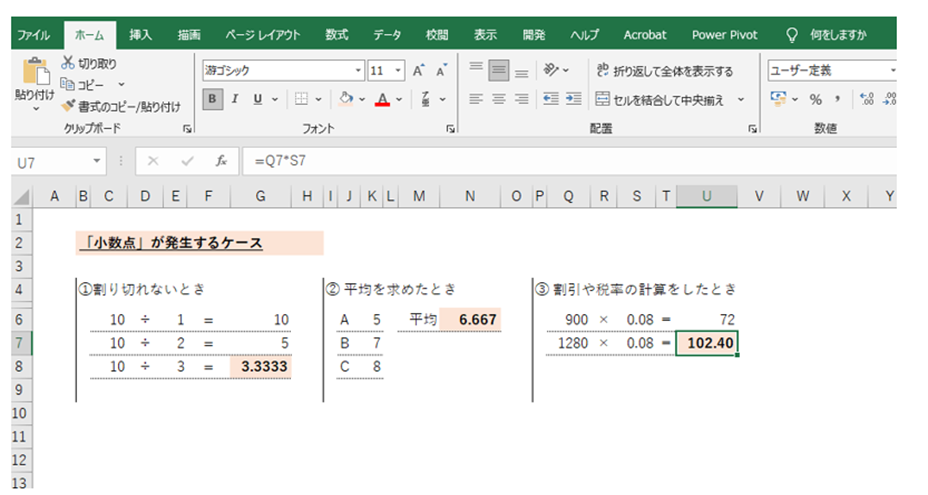Click the Cut (切り取り) scissors icon

coord(69,63)
